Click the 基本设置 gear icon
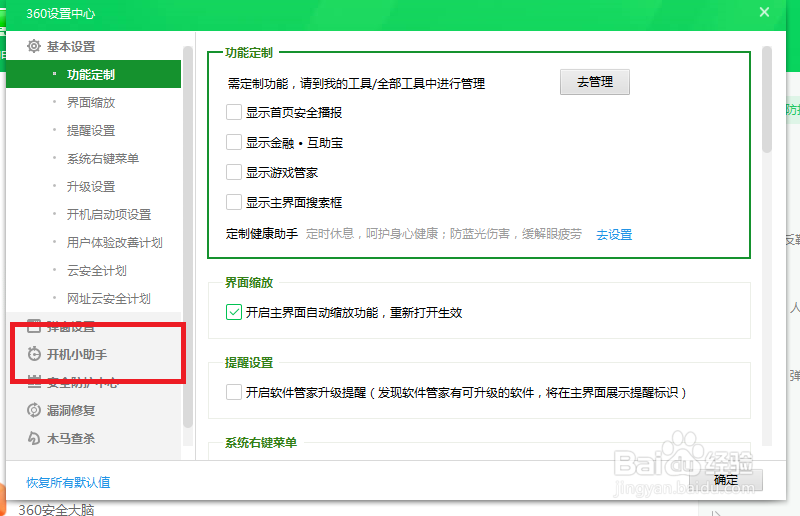The height and width of the screenshot is (516, 800). [34, 46]
